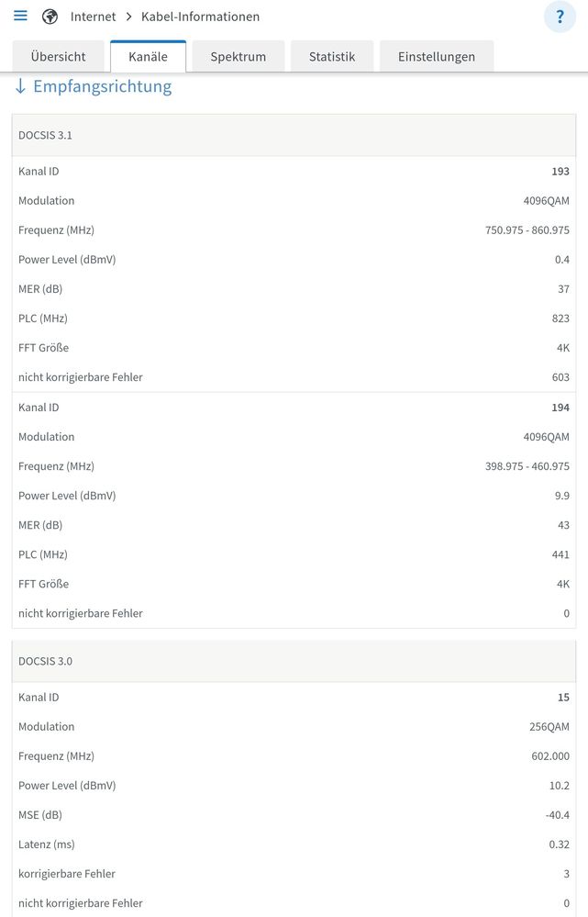Show the Statistik tab
Viewport: 588px width, 917px height.
point(331,57)
